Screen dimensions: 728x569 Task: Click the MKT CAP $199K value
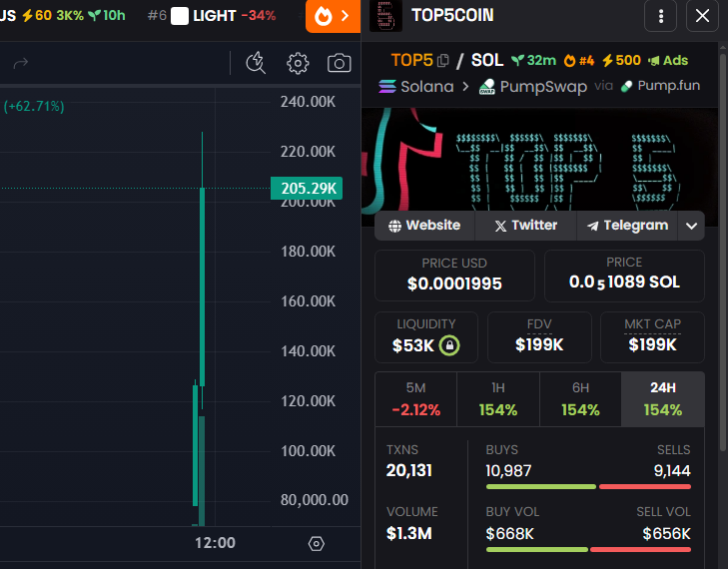pos(652,344)
